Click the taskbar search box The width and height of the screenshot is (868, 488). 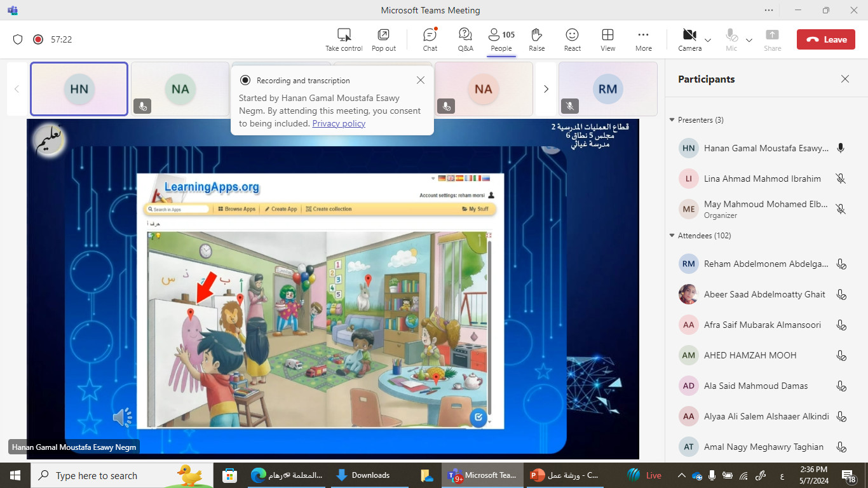(x=121, y=475)
